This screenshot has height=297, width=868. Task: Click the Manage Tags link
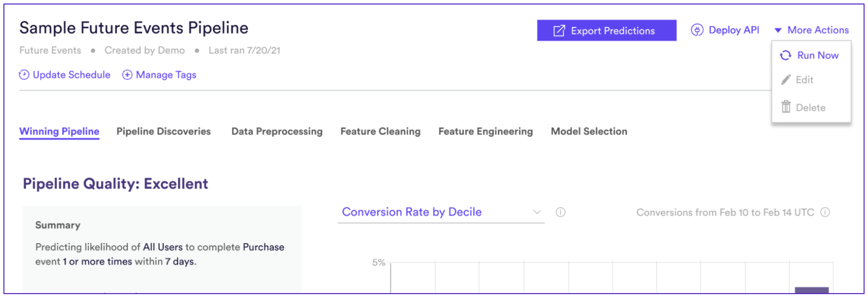(159, 75)
